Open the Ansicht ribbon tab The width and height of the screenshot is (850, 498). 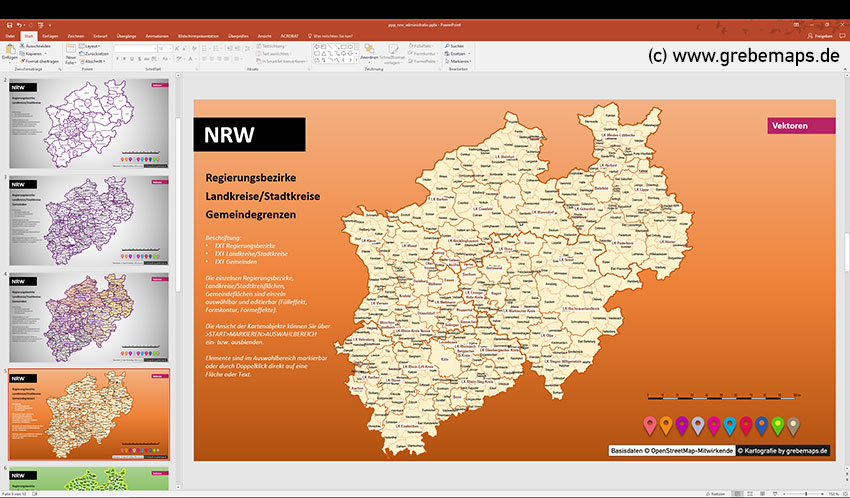(264, 35)
